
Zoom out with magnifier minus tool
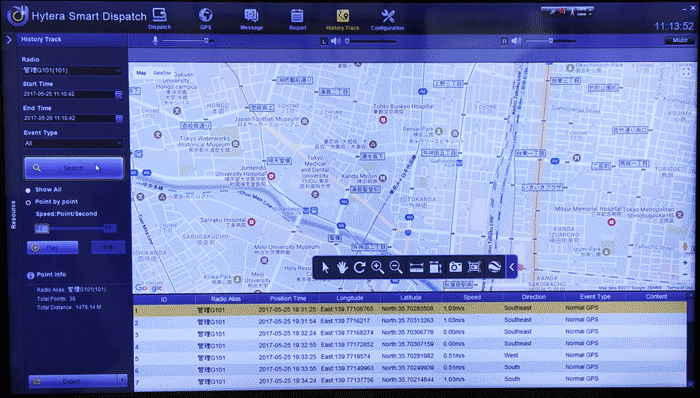tap(396, 267)
